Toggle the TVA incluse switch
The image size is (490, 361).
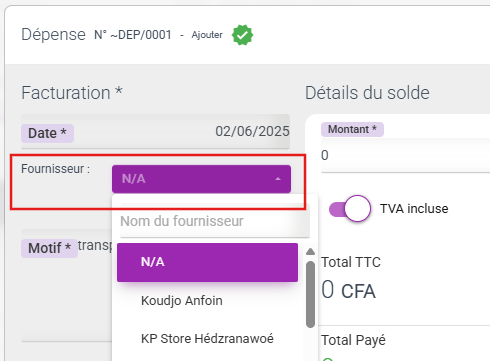[x=350, y=209]
